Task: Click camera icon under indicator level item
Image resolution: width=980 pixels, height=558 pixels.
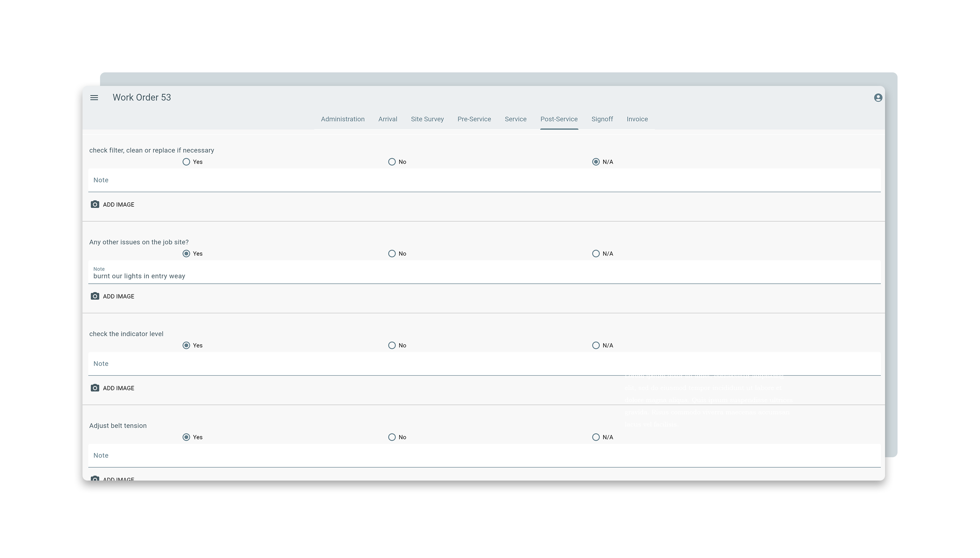Action: click(95, 388)
